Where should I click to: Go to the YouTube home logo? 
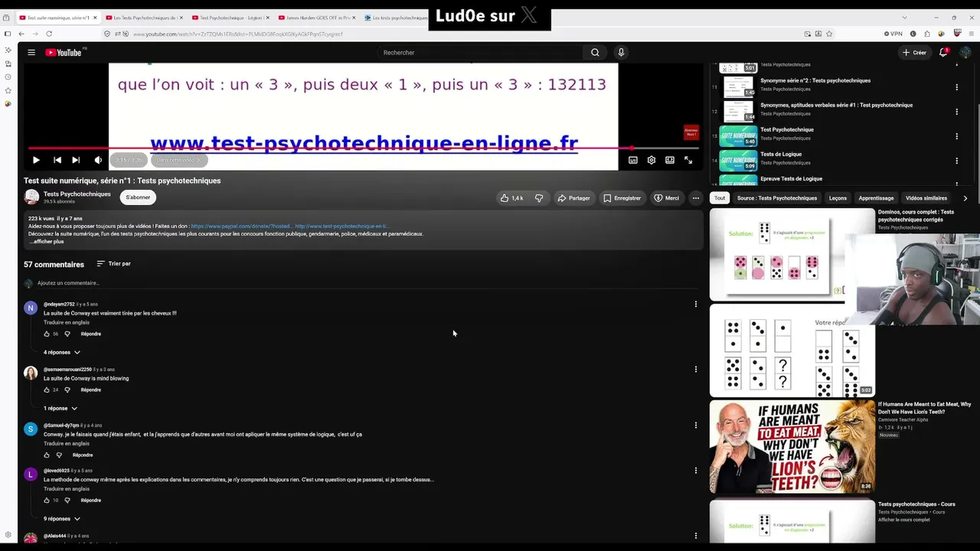coord(64,52)
